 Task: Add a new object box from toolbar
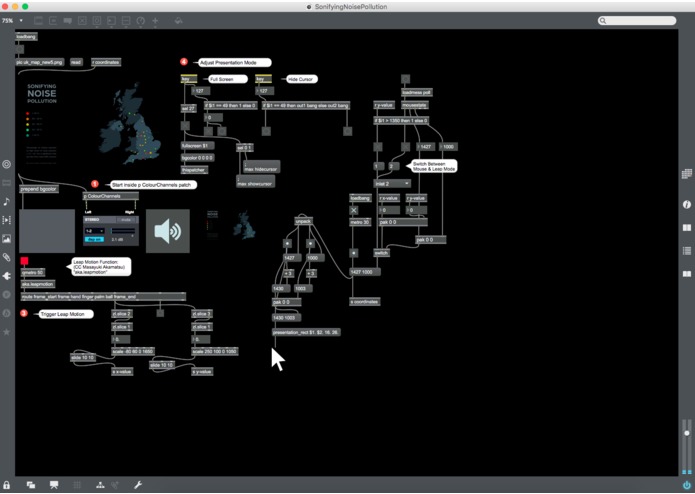pos(39,21)
